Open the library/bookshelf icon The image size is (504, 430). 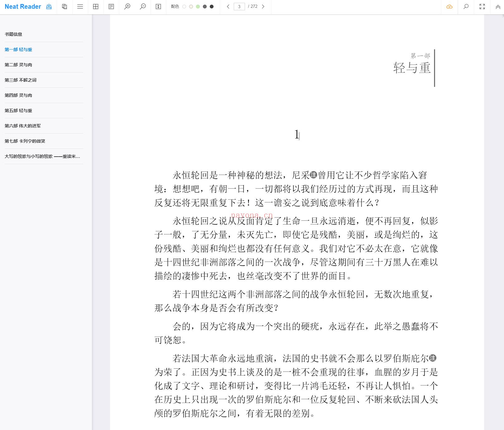(x=65, y=7)
